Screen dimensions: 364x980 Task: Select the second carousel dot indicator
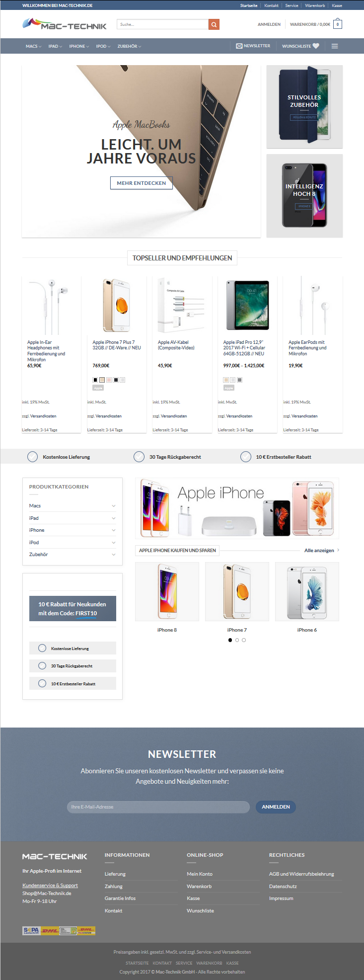[x=237, y=640]
